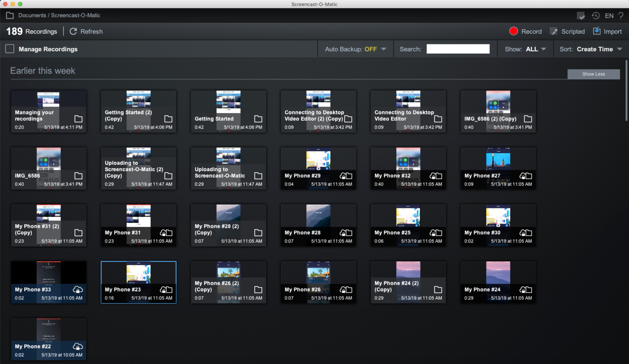
Task: Click the vertical scrollbar thumb
Action: pos(627,91)
